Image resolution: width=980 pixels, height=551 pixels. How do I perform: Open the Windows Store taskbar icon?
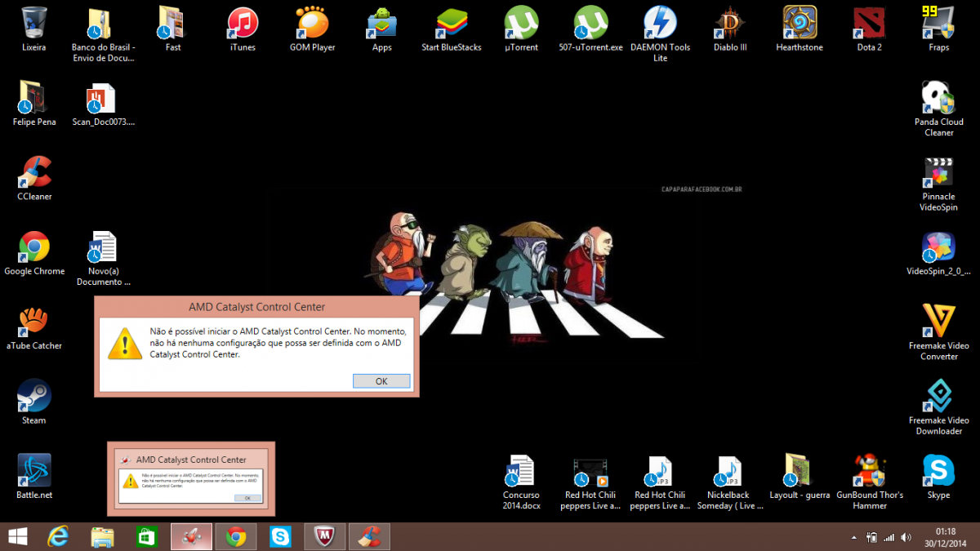tap(146, 536)
